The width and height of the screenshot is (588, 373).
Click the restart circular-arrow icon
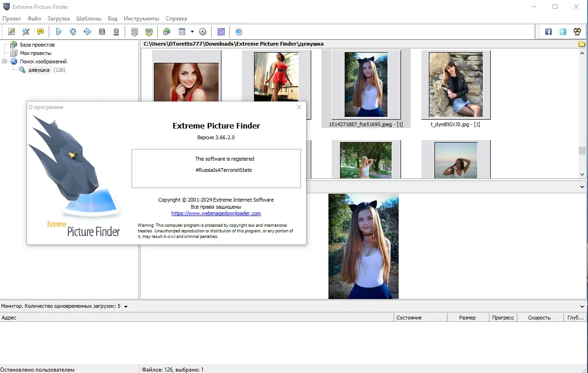73,32
